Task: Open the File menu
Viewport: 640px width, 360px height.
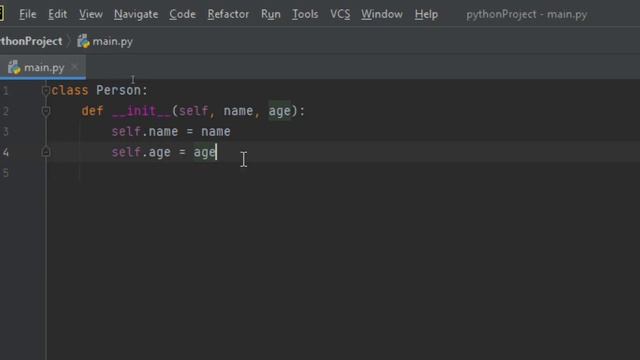Action: 27,14
